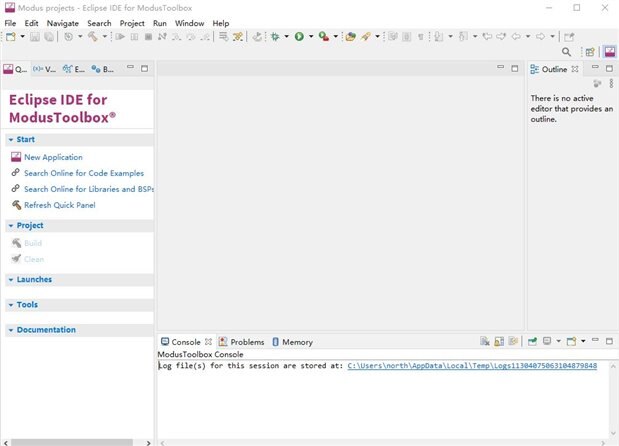This screenshot has width=619, height=446.
Task: Switch to the Expressions tab
Action: 74,69
